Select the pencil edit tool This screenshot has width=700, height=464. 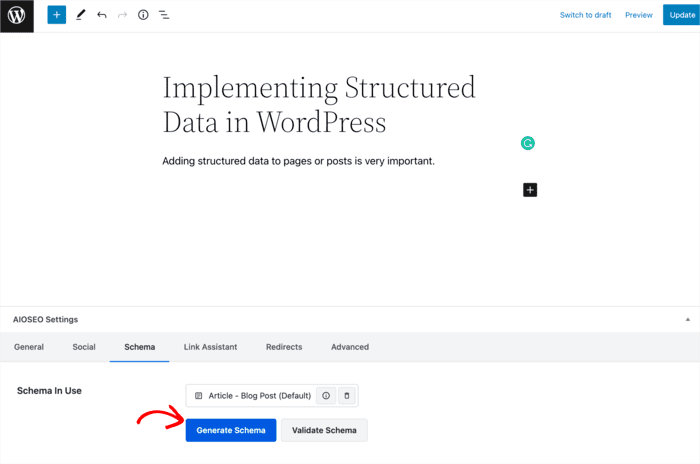(x=81, y=15)
